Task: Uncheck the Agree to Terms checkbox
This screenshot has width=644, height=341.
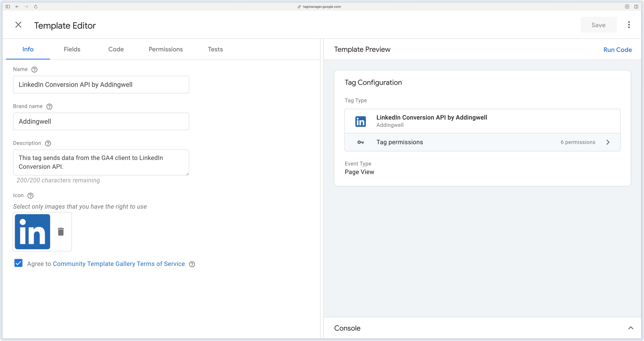Action: (x=18, y=263)
